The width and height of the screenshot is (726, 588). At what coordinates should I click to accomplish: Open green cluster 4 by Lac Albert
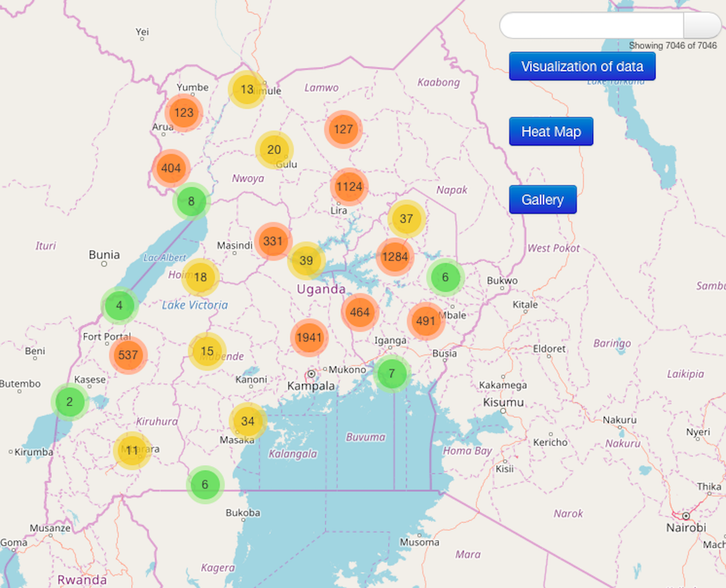(120, 306)
